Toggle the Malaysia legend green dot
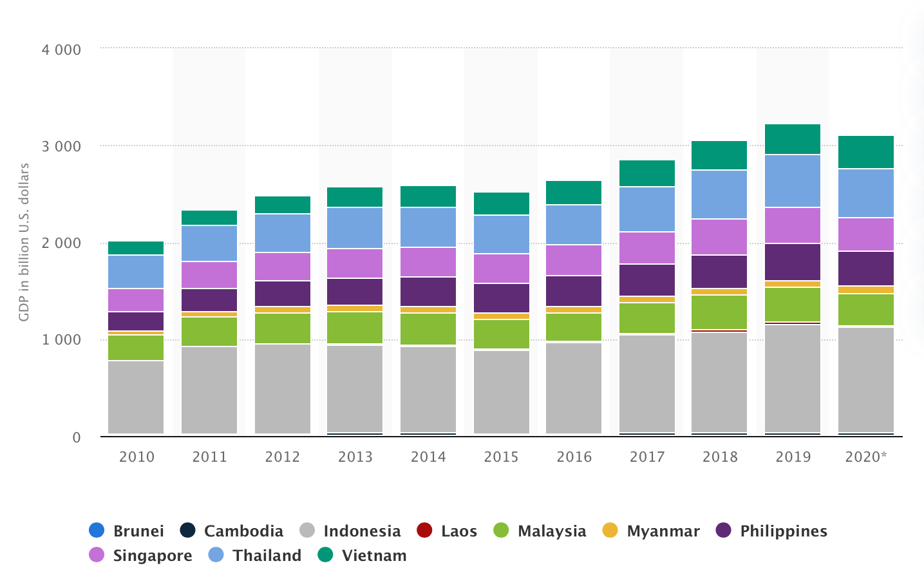 pyautogui.click(x=501, y=531)
